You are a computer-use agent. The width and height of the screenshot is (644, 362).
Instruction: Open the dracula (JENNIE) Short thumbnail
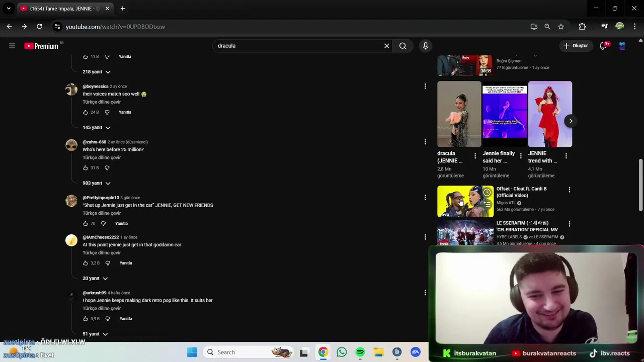coord(459,114)
